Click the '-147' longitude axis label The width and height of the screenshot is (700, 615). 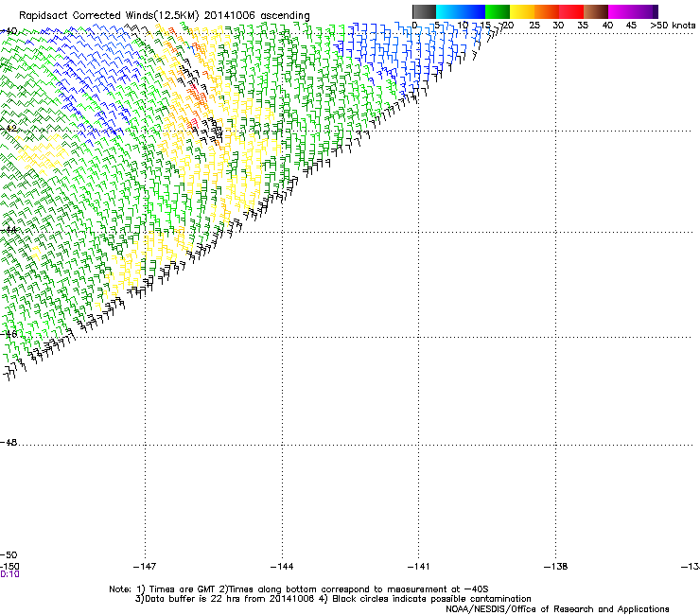tap(145, 567)
